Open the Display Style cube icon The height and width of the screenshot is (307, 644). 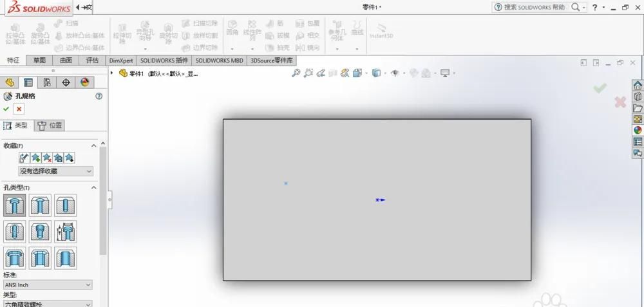click(376, 73)
